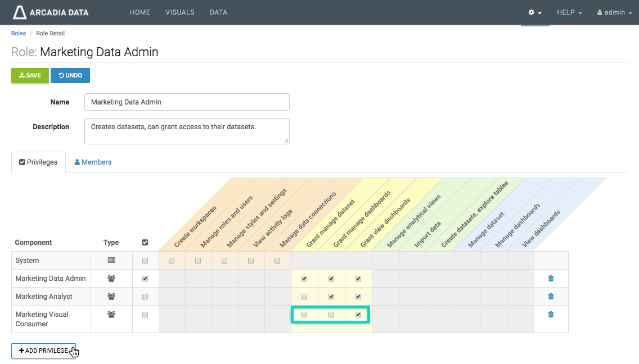Viewport: 639px width, 364px height.
Task: Enable Grant manage dataset for Marketing Analyst
Action: (x=304, y=297)
